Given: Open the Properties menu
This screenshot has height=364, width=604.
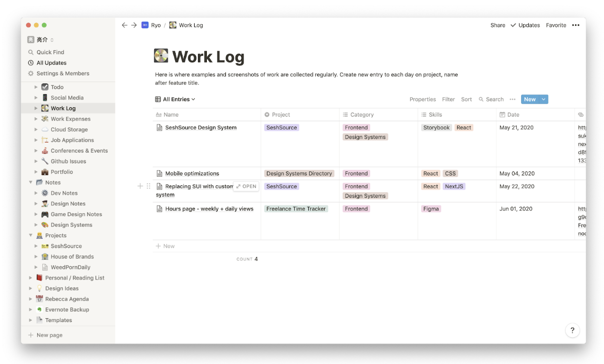Looking at the screenshot, I should pos(423,99).
